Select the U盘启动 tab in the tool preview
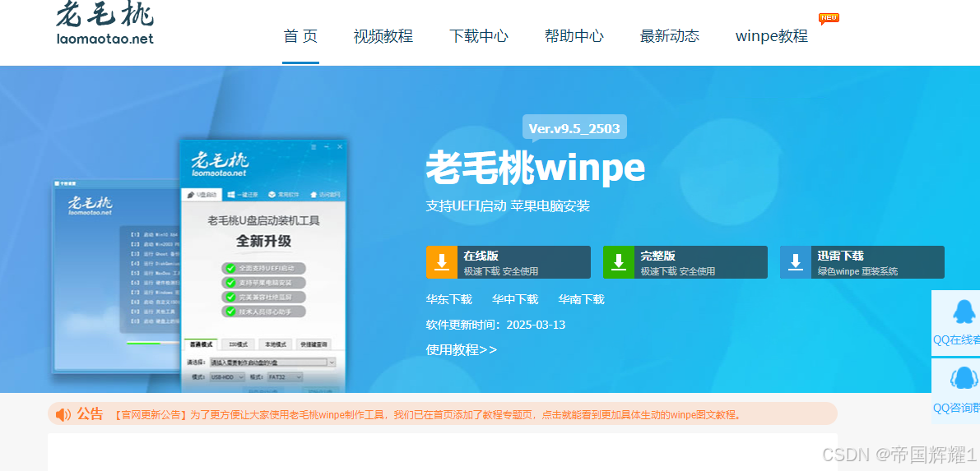Screen dimensions: 980x471 click(x=201, y=195)
